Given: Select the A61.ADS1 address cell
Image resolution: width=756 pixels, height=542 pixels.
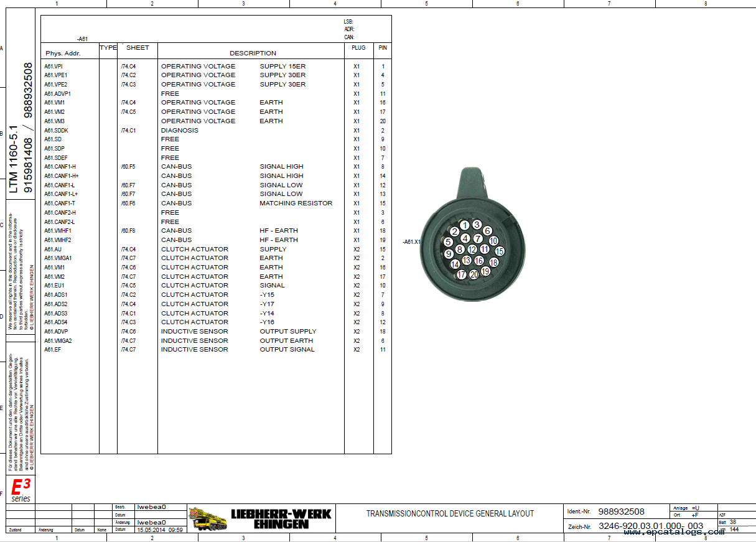Looking at the screenshot, I should pyautogui.click(x=56, y=295).
